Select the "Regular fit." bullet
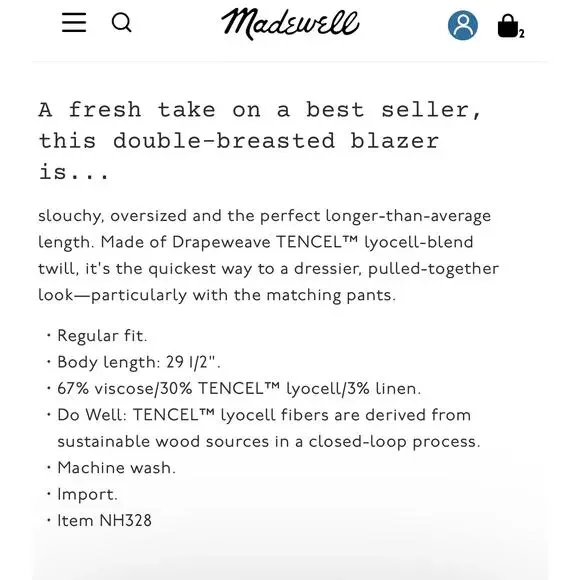 (102, 336)
